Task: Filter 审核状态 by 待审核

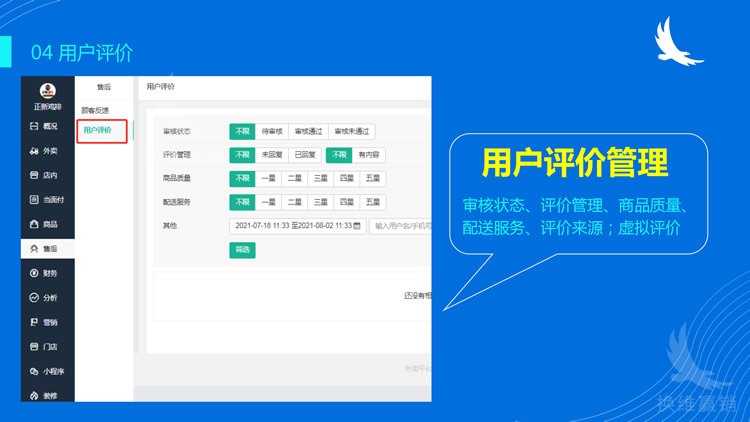Action: click(272, 131)
